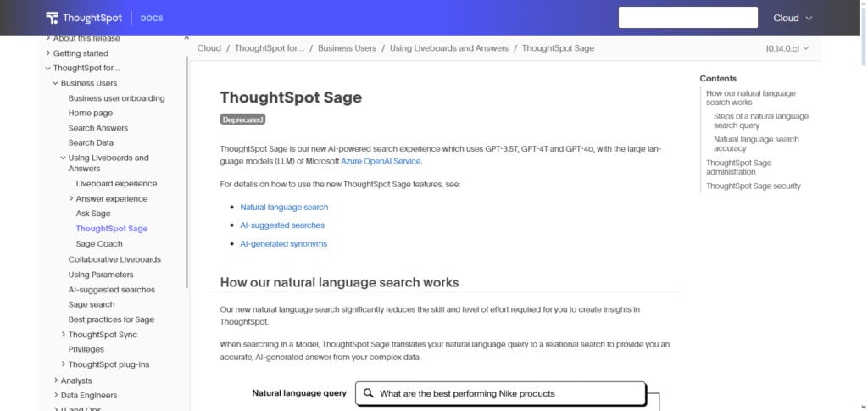Open Search Data in sidebar
Screen dimensions: 868x411
[91, 142]
